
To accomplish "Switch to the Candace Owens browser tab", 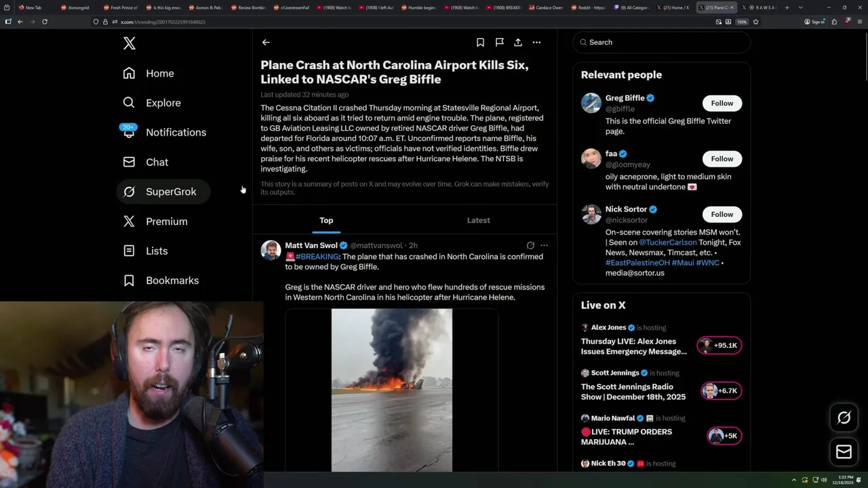I will click(547, 7).
